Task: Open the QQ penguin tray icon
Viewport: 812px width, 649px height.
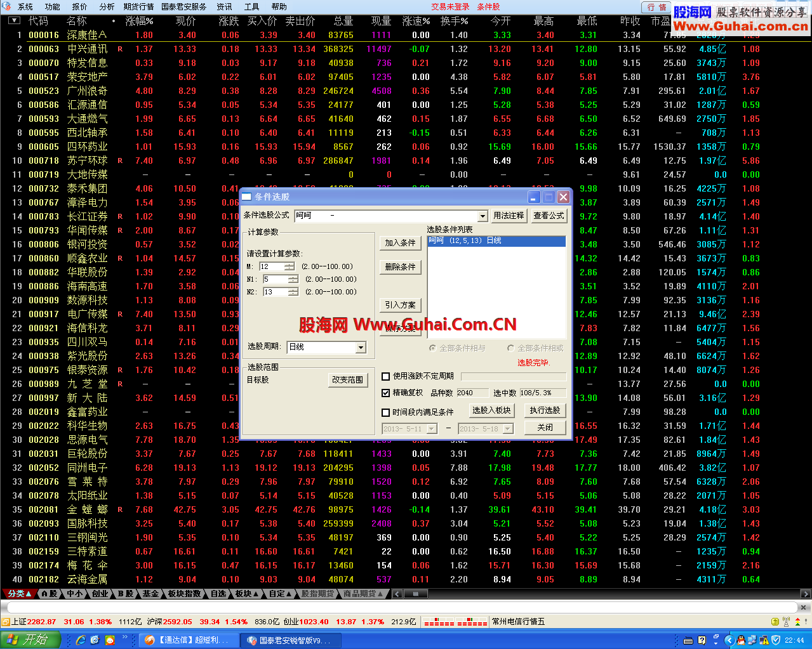Action: [x=741, y=640]
